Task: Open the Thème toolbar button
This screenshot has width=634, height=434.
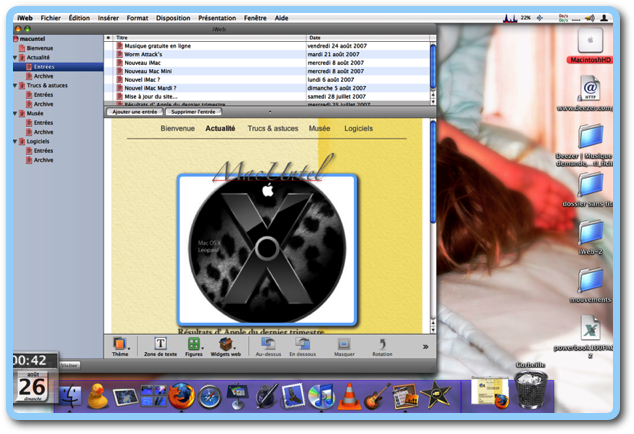Action: click(x=119, y=345)
